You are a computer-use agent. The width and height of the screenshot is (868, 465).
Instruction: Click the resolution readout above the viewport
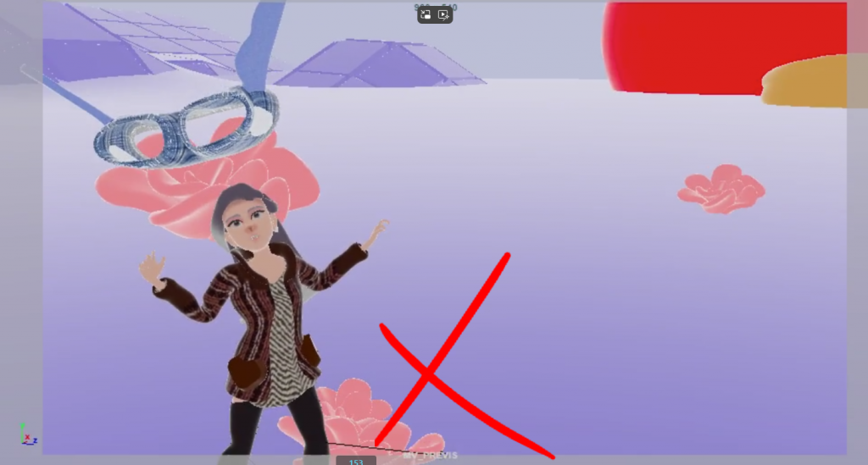tap(435, 6)
